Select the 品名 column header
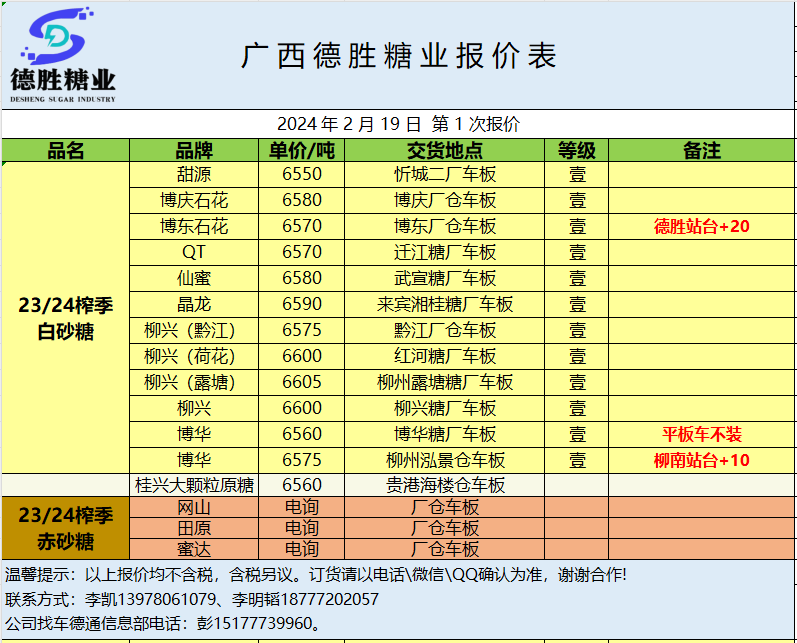The height and width of the screenshot is (643, 797). [66, 151]
